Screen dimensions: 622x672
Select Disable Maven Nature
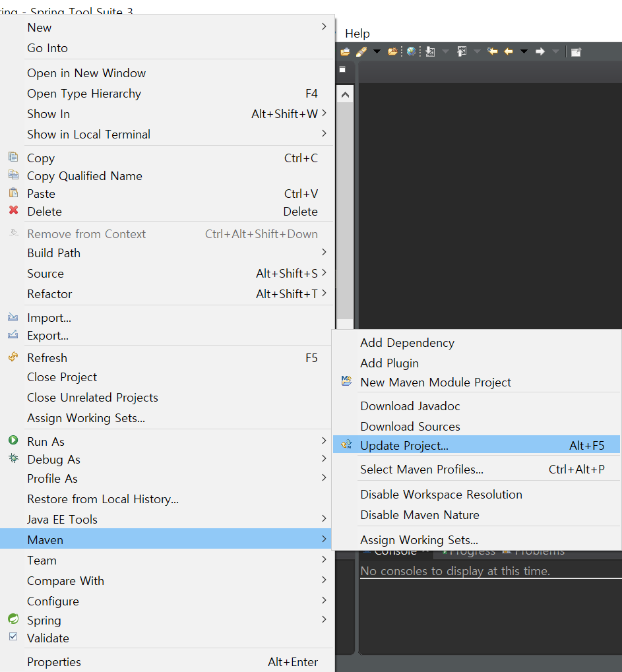click(477, 514)
